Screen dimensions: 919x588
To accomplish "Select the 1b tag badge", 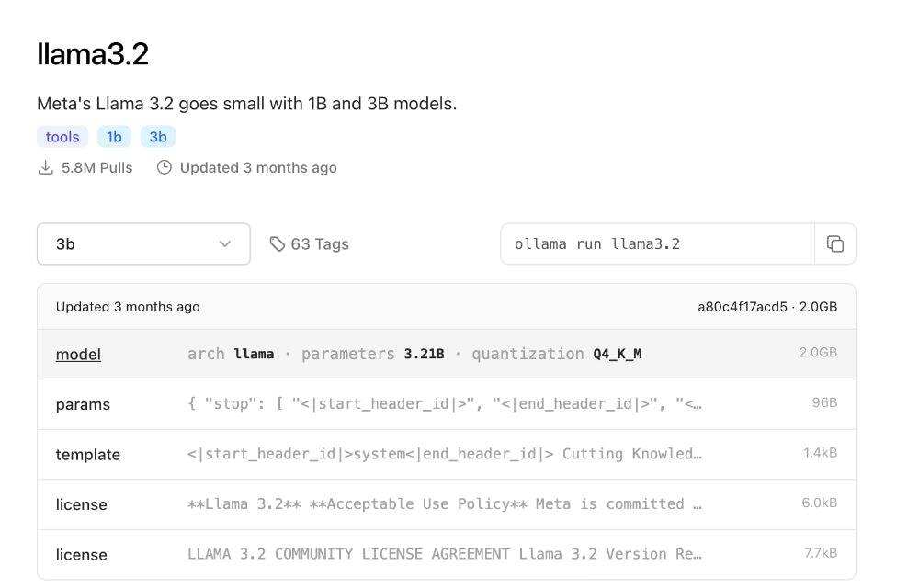I will pyautogui.click(x=114, y=137).
